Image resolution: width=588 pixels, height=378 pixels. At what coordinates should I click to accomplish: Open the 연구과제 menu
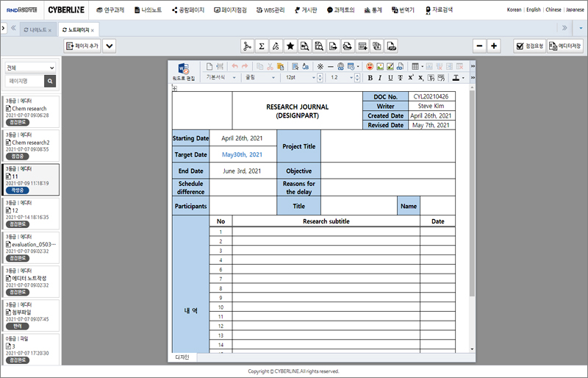[x=110, y=10]
